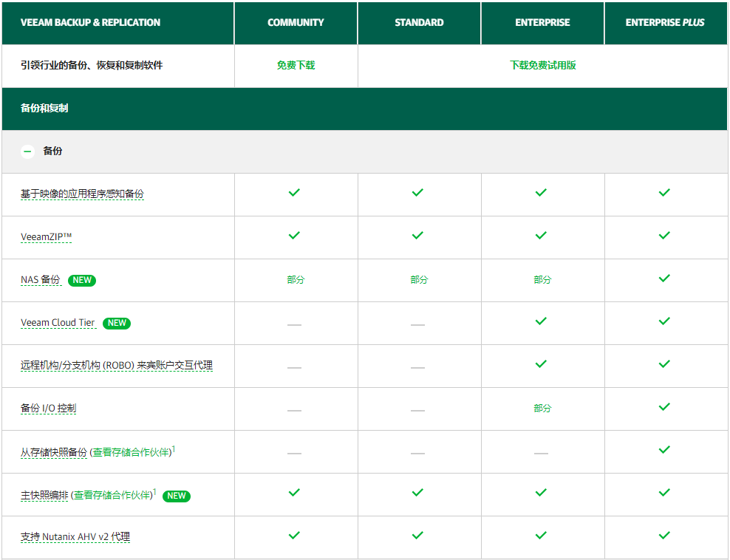Click Standard 部分 in NAS 备份 row
Image resolution: width=730 pixels, height=560 pixels.
tap(419, 279)
